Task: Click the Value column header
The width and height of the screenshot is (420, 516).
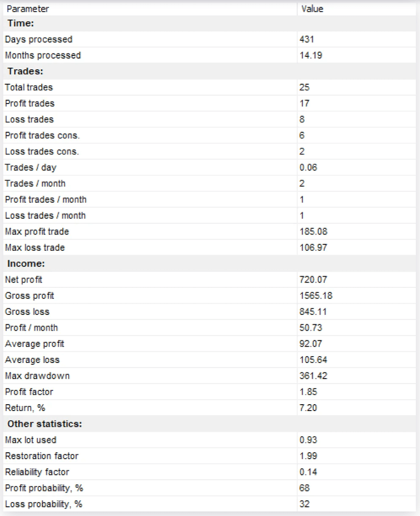Action: [312, 9]
